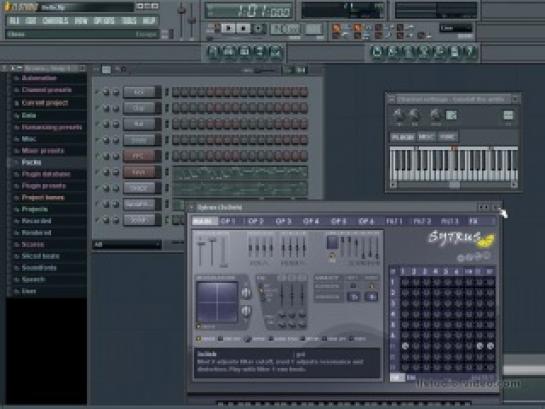Click the XY modulation pad in Sytrus

(217, 302)
